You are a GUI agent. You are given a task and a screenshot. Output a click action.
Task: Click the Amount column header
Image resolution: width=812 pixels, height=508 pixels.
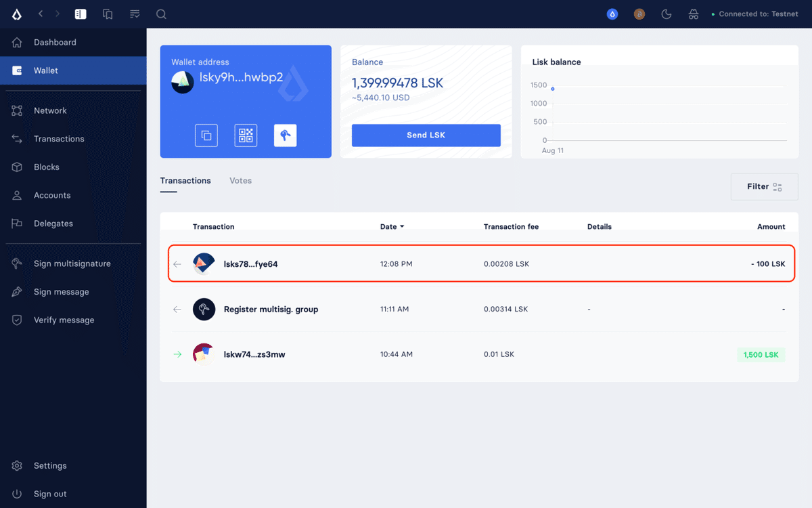pyautogui.click(x=771, y=226)
